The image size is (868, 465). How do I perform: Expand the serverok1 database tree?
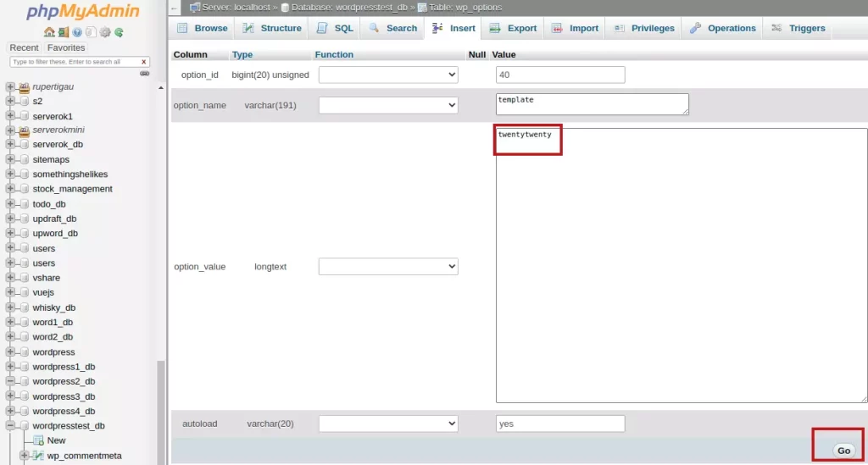point(10,116)
